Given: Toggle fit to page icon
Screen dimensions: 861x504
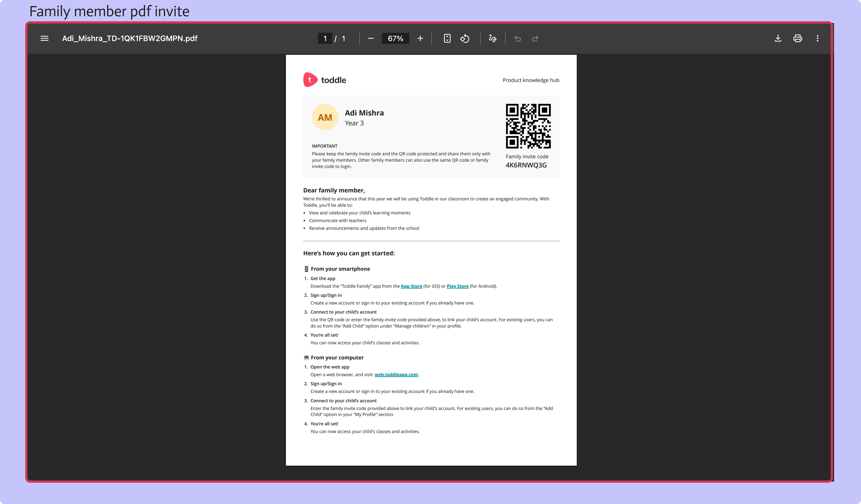Looking at the screenshot, I should tap(447, 39).
